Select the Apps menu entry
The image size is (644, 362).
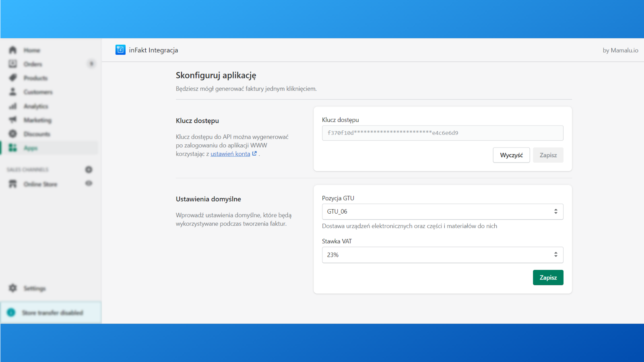31,148
